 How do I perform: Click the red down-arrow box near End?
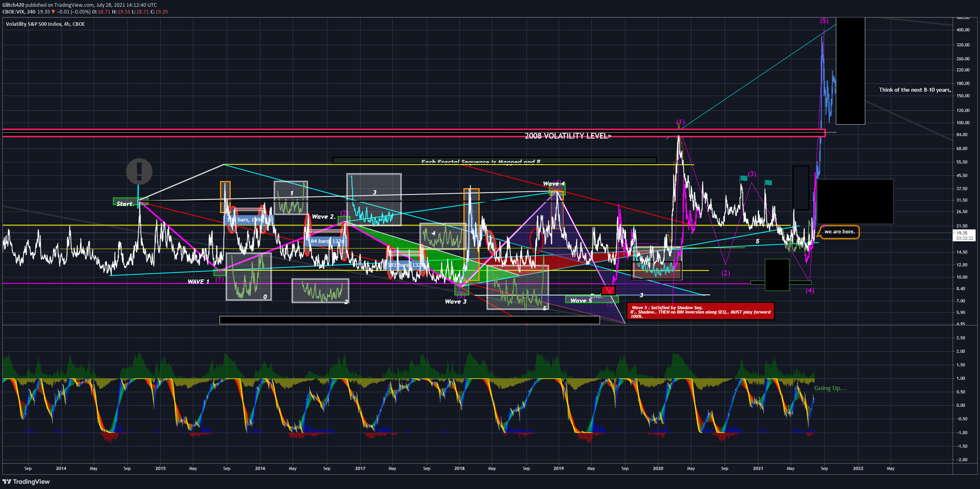(x=608, y=290)
